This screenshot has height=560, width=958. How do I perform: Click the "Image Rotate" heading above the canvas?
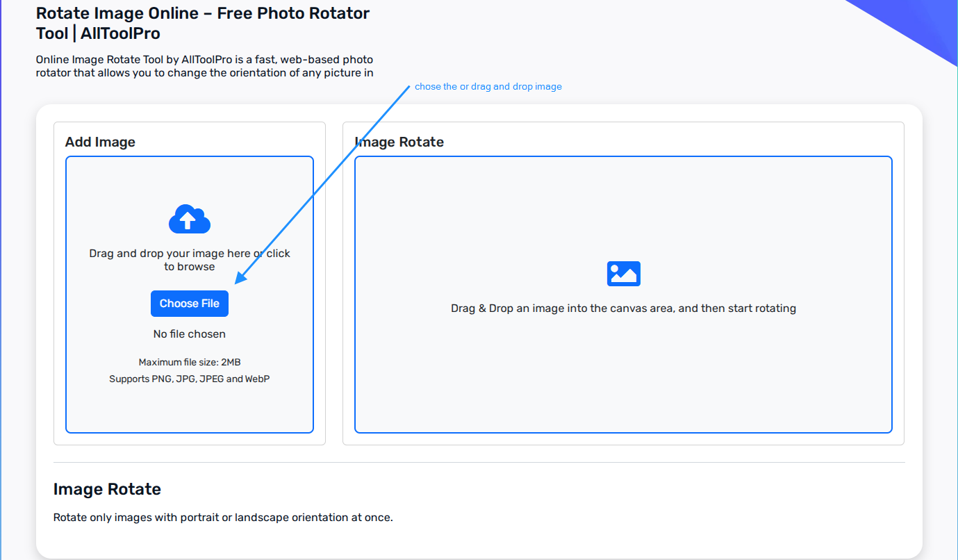[x=399, y=142]
